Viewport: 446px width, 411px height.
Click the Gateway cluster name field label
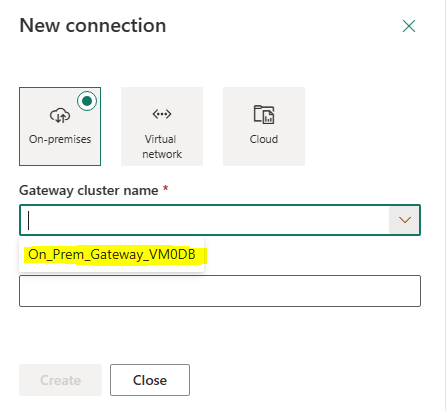click(x=89, y=191)
